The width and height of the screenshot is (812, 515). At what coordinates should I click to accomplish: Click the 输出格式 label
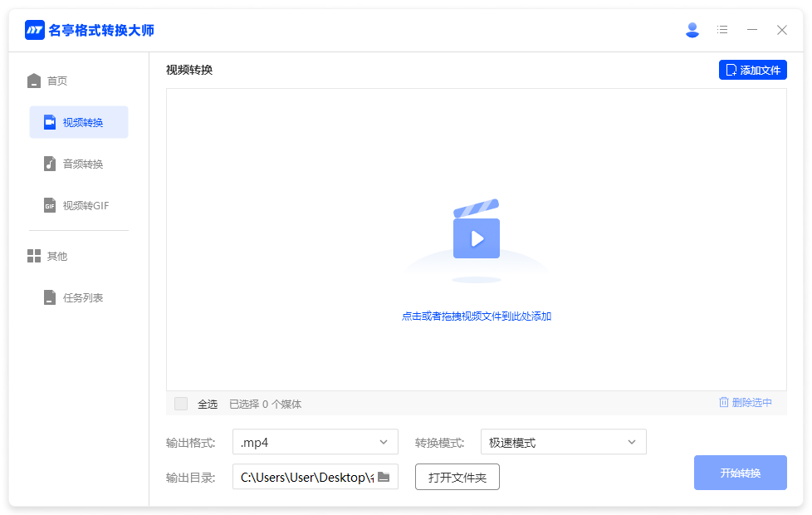point(191,443)
